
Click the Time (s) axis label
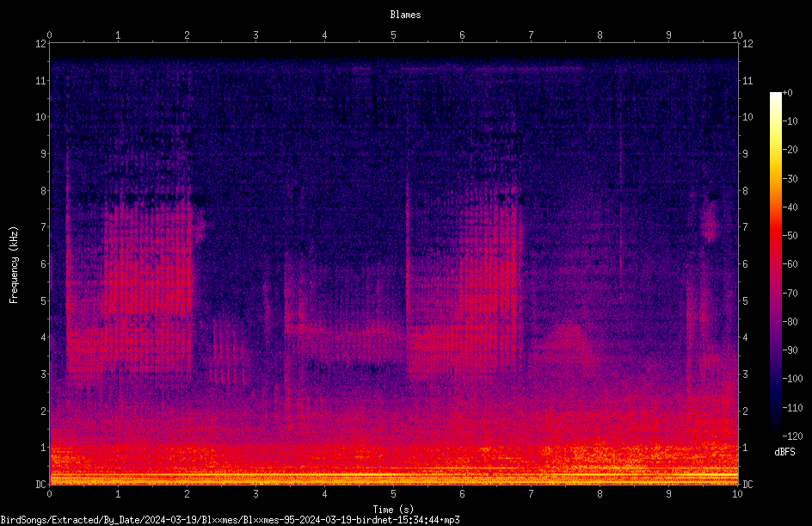[393, 510]
